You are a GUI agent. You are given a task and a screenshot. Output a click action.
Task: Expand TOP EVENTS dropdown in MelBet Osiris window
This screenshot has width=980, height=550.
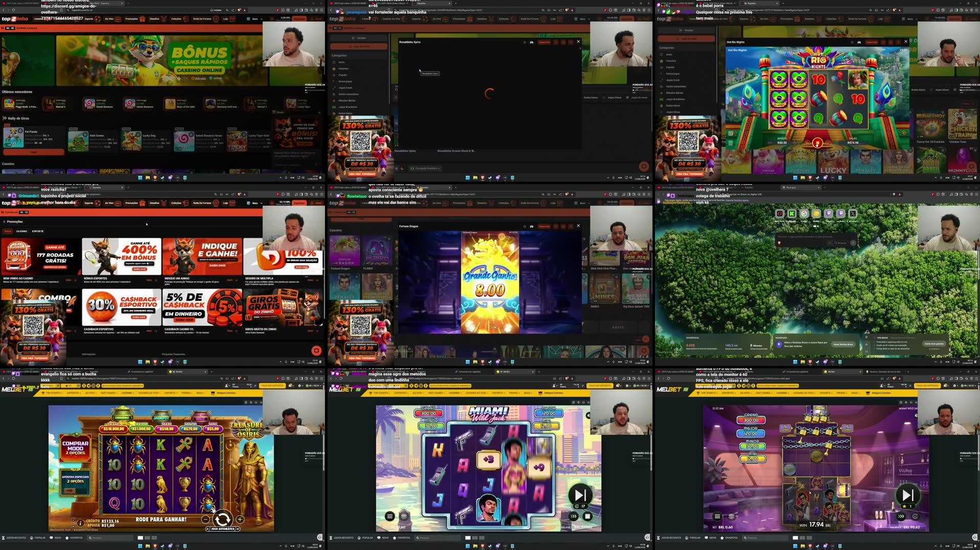click(x=53, y=393)
